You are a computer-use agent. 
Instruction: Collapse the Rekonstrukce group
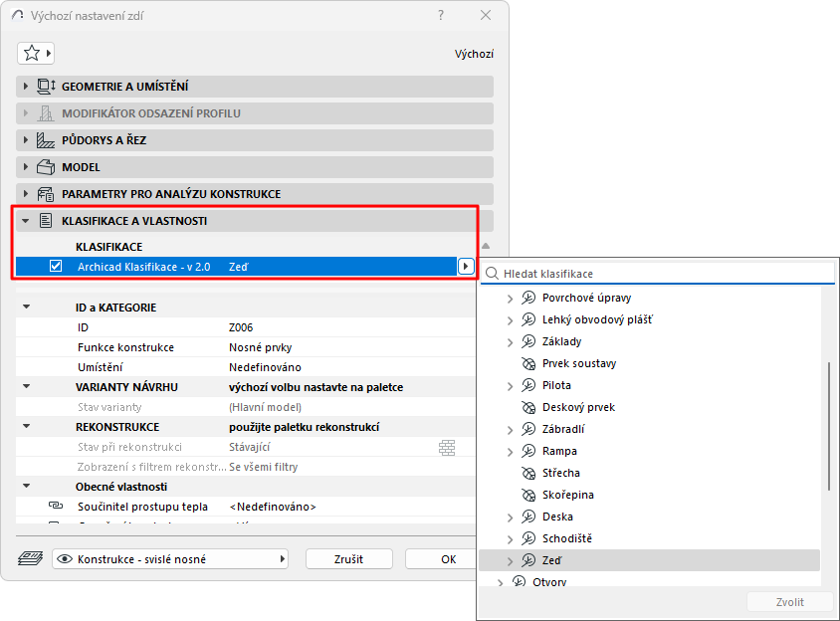[x=26, y=427]
